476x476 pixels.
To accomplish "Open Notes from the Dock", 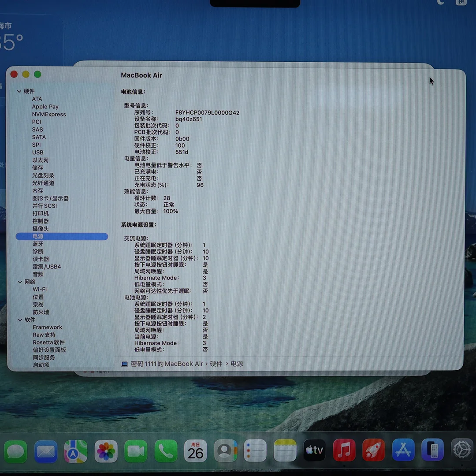I will (285, 450).
